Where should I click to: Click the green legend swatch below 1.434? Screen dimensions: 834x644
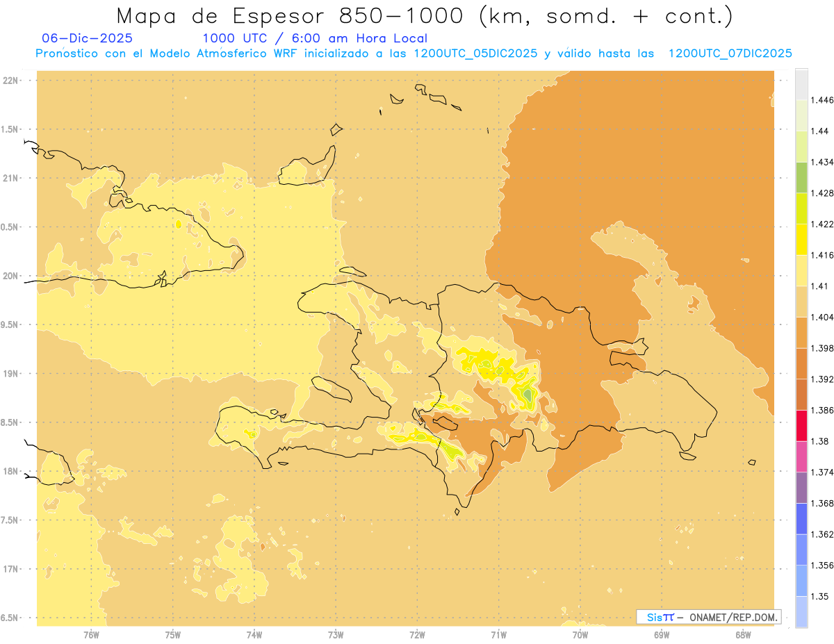coord(801,177)
